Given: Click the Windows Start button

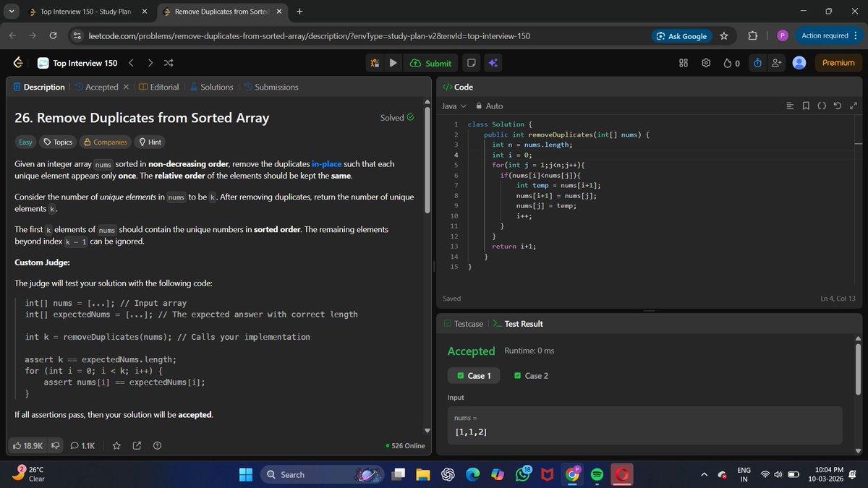Looking at the screenshot, I should (244, 474).
